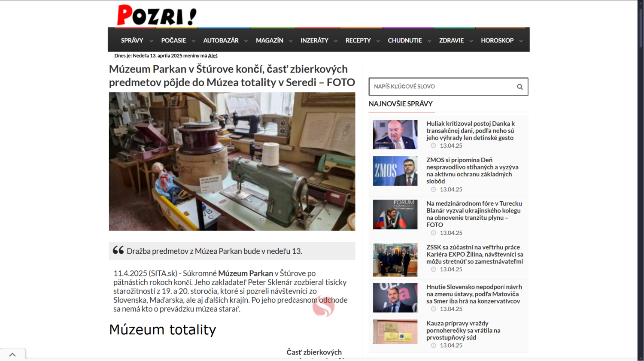This screenshot has width=644, height=361.
Task: Expand the HOROSKOP dropdown chevron
Action: tap(521, 41)
